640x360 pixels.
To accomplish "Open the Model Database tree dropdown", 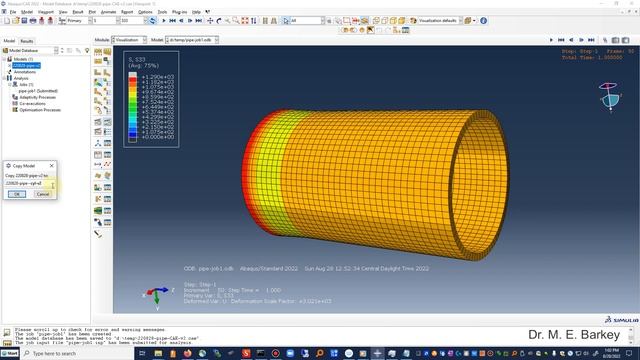I will point(31,51).
